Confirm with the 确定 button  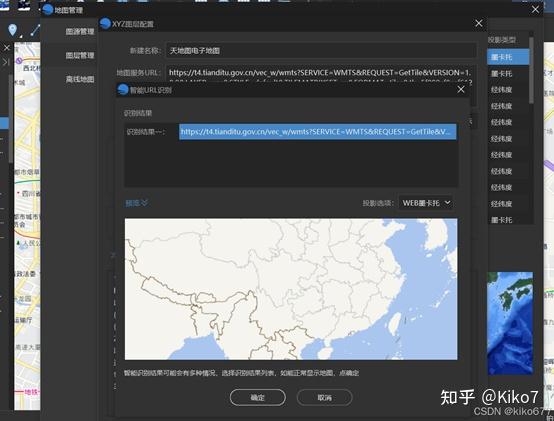tap(258, 398)
